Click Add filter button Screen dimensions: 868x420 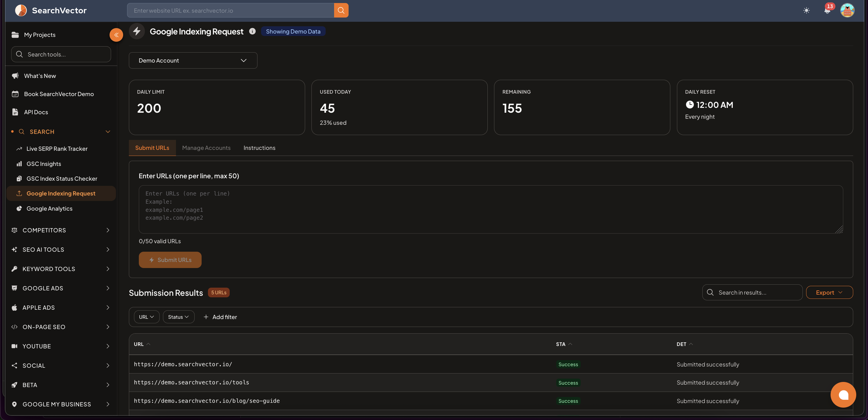[x=220, y=317]
